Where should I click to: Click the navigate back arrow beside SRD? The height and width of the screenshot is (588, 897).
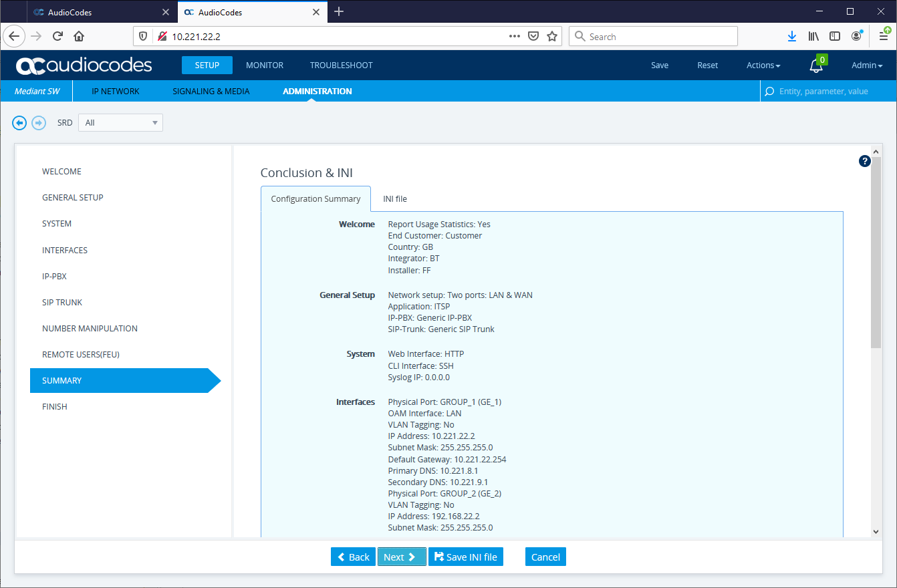tap(19, 123)
